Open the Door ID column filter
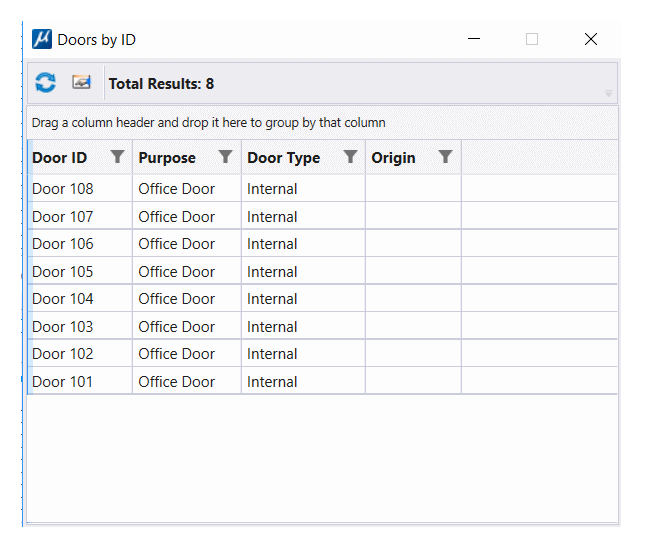The height and width of the screenshot is (549, 647). click(x=118, y=157)
